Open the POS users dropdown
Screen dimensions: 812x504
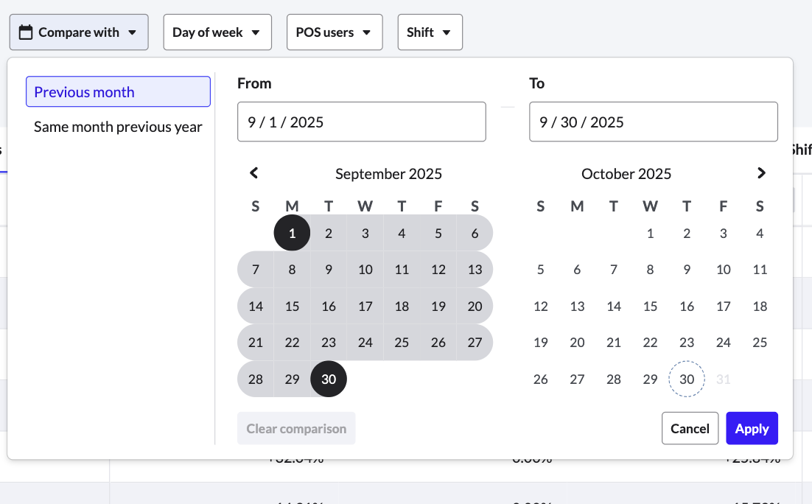(334, 32)
